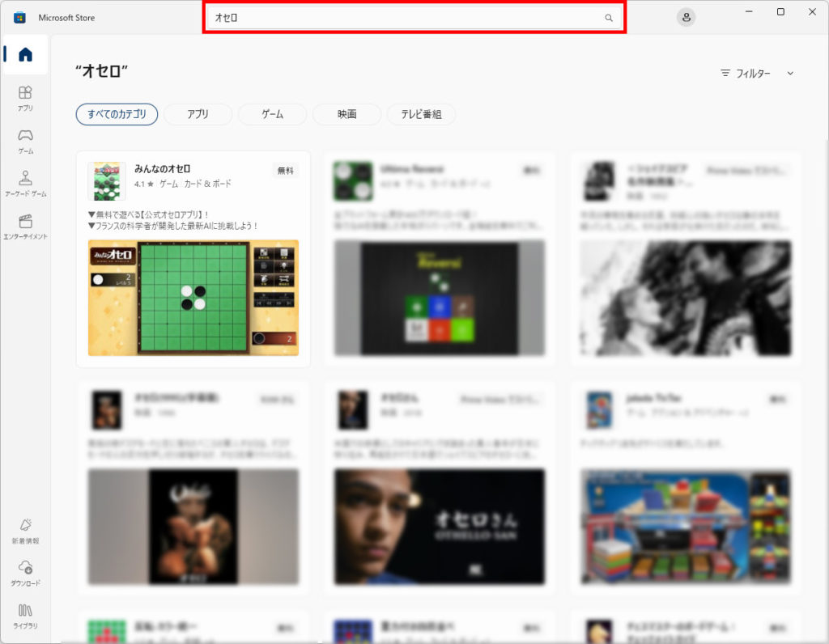Open アーケード ゲーム in sidebar

pos(25,183)
